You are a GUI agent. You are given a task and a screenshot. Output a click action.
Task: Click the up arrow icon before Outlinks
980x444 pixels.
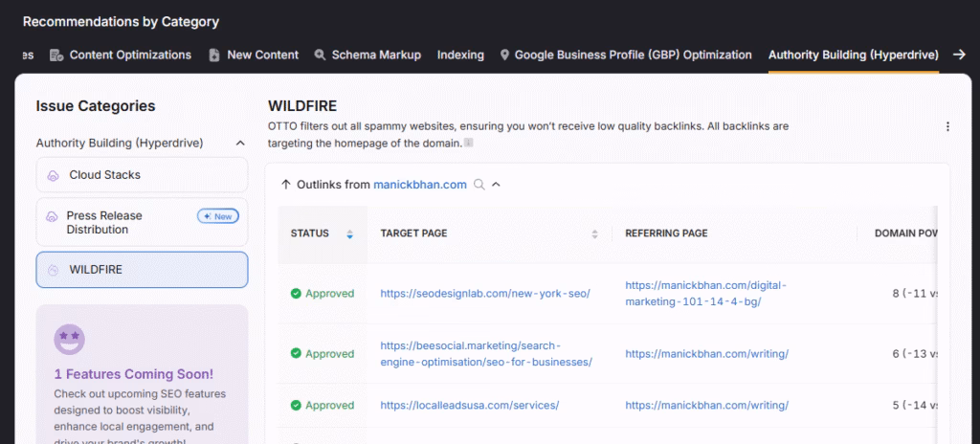286,185
